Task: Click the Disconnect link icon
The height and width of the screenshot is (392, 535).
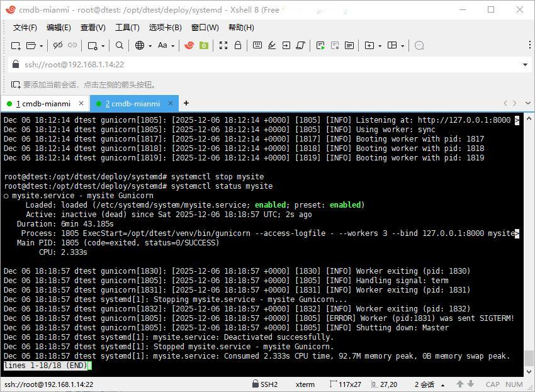Action: tap(58, 45)
